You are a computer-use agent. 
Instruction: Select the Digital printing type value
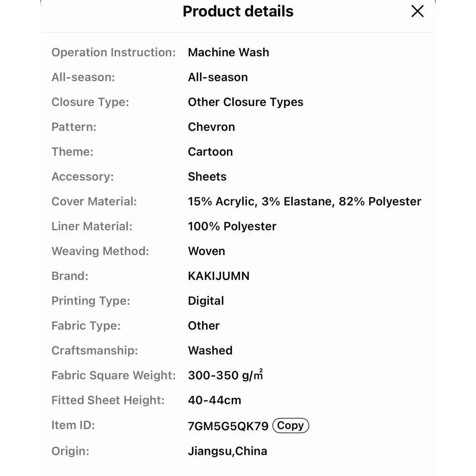tap(206, 301)
